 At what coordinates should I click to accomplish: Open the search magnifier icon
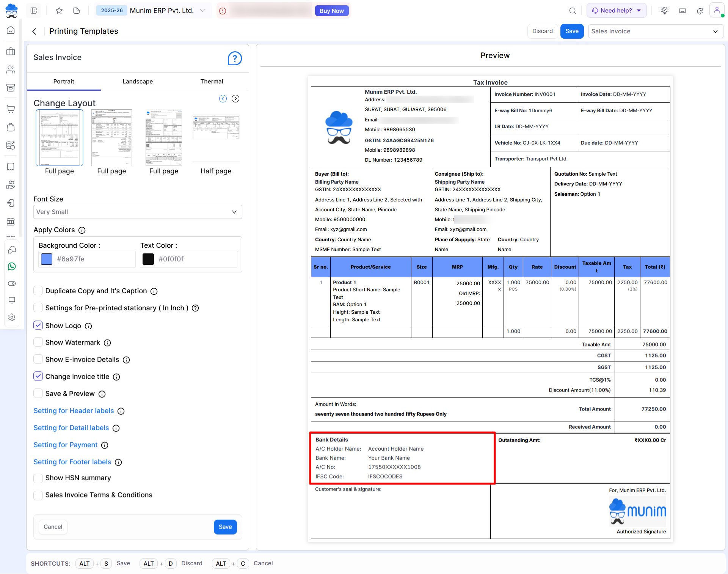(x=573, y=11)
